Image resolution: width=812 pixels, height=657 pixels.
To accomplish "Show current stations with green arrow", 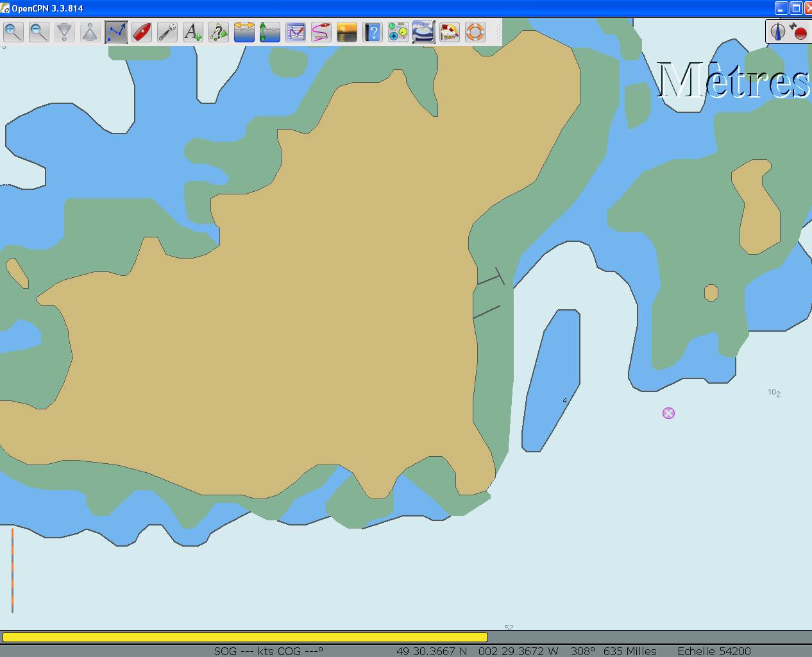I will pos(270,32).
